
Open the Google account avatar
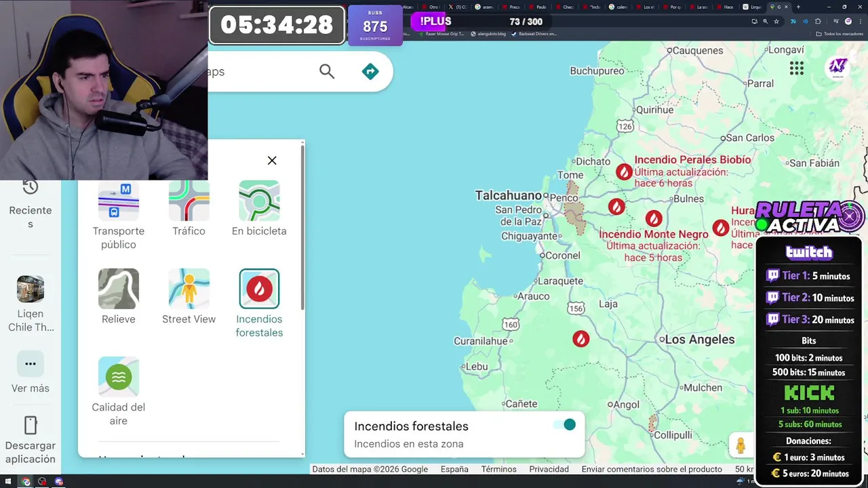tap(838, 67)
